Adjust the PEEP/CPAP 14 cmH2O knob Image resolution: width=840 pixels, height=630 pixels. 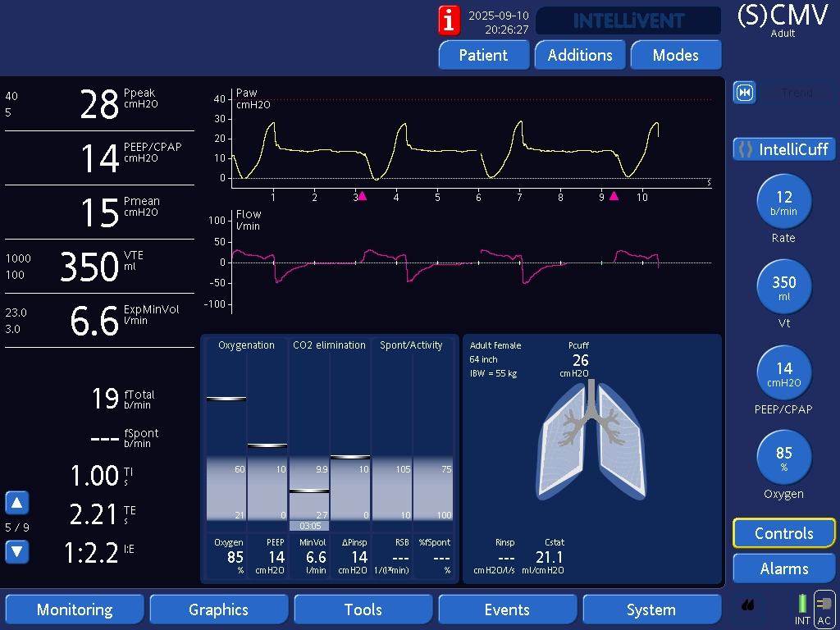(783, 373)
